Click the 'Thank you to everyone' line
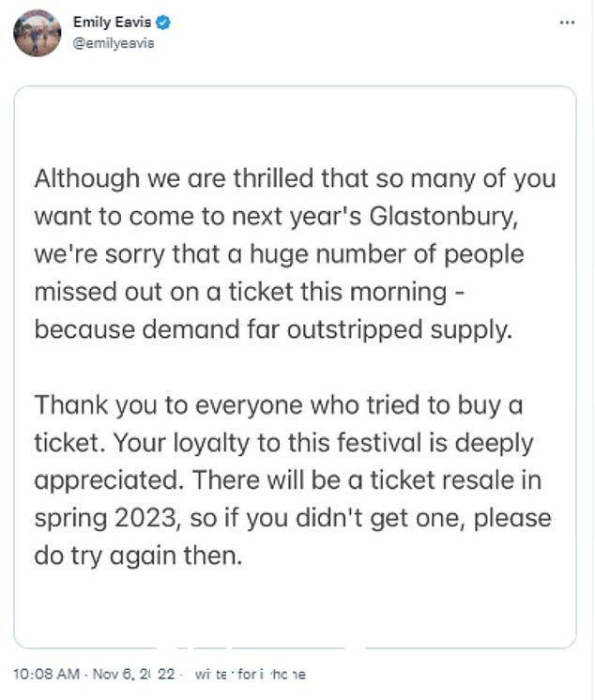 coord(279,405)
